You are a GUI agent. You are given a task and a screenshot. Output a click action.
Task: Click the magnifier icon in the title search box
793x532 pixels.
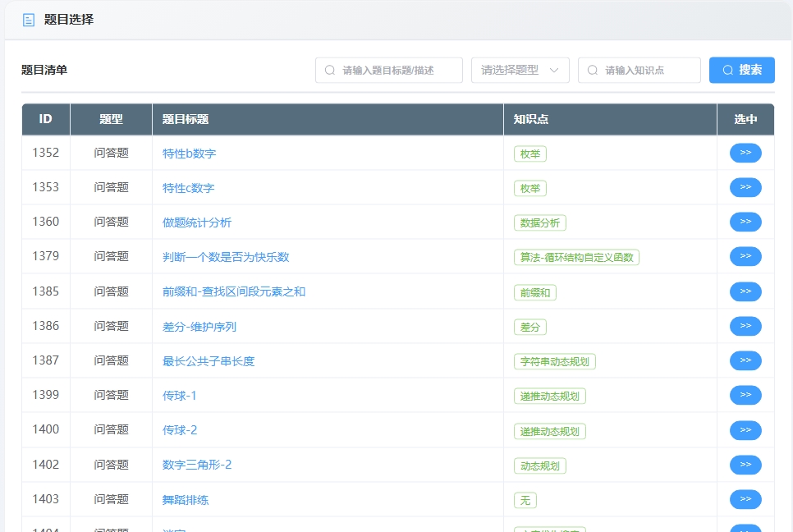coord(328,70)
